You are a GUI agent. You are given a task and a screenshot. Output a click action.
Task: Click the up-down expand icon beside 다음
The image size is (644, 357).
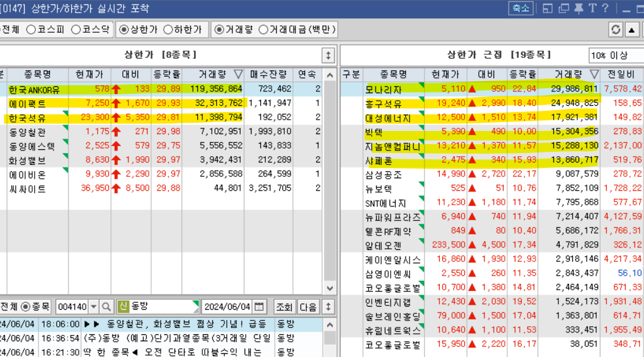[328, 307]
